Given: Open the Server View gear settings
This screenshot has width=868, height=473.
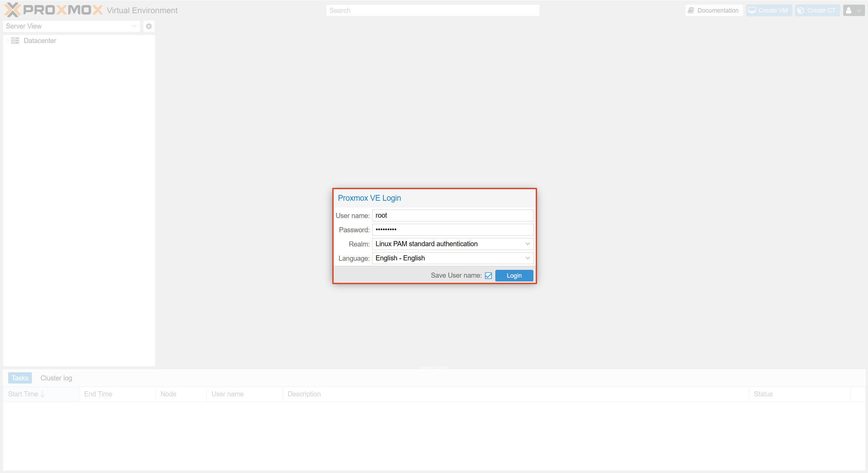Looking at the screenshot, I should [x=149, y=26].
